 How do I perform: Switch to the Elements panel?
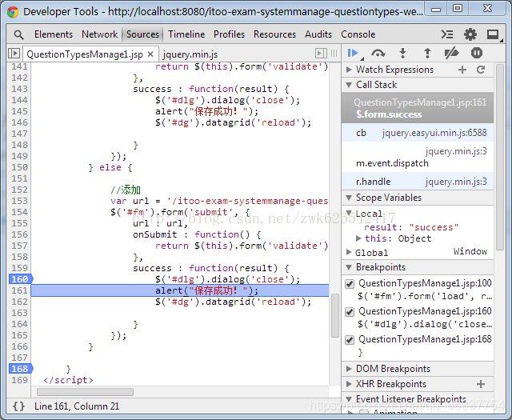click(54, 34)
